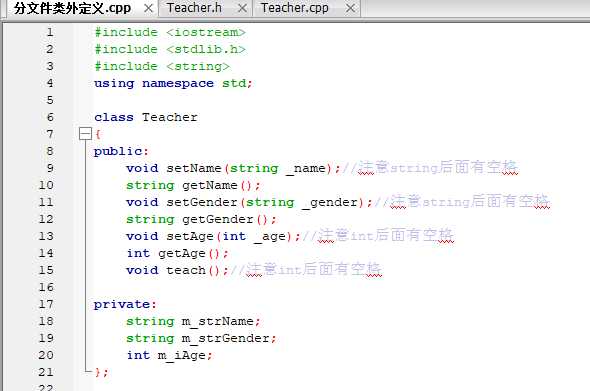Viewport: 590px width, 391px height.
Task: Place cursor in the iostream include line
Action: click(x=170, y=32)
